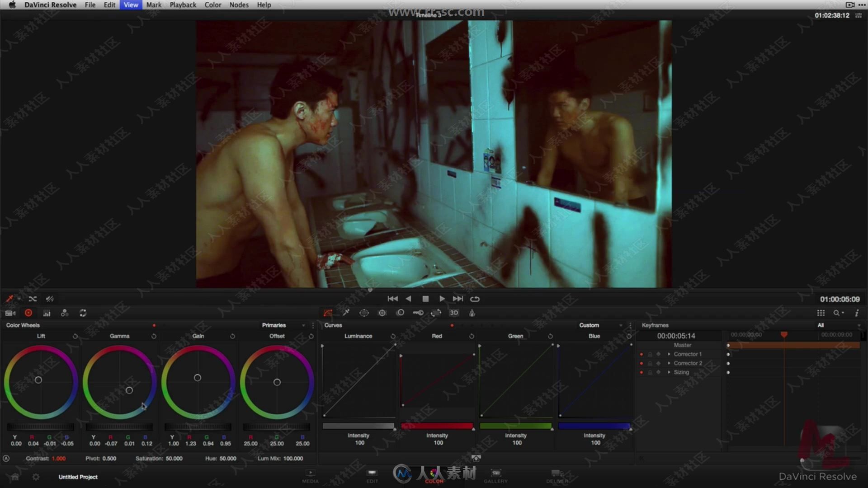Open Blur palette icon

tap(400, 313)
